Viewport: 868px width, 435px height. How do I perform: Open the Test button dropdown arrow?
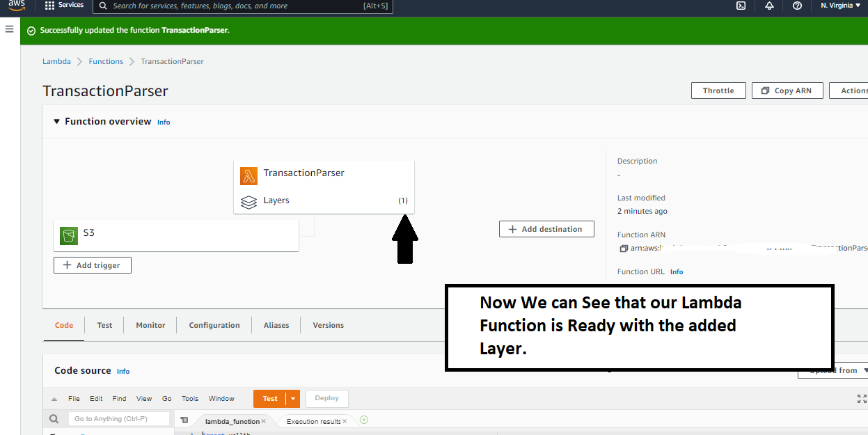click(x=294, y=399)
